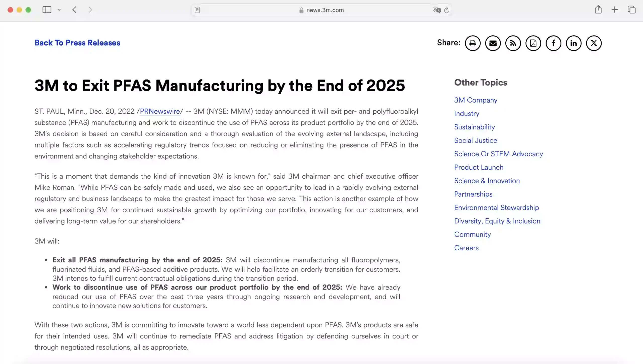Open the RSS feed icon
The width and height of the screenshot is (643, 364).
click(x=513, y=43)
